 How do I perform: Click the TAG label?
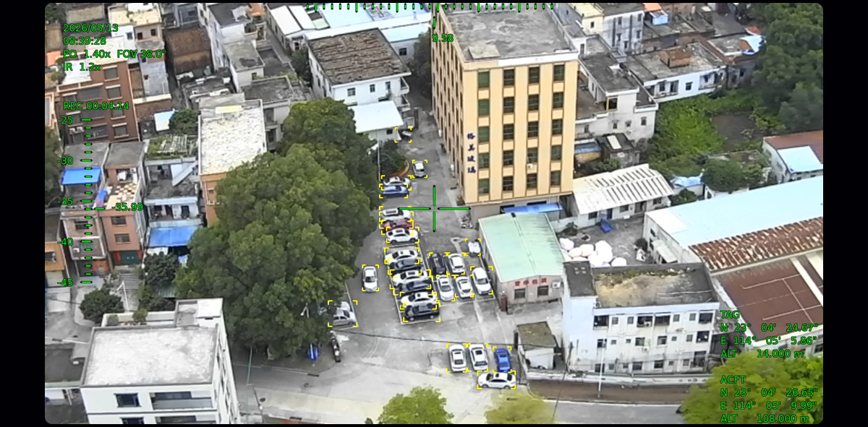pos(730,314)
